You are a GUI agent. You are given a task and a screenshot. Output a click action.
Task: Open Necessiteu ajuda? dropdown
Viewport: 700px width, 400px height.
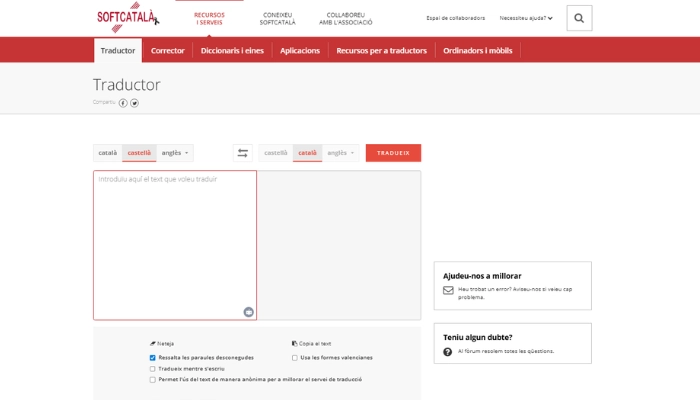[x=526, y=18]
